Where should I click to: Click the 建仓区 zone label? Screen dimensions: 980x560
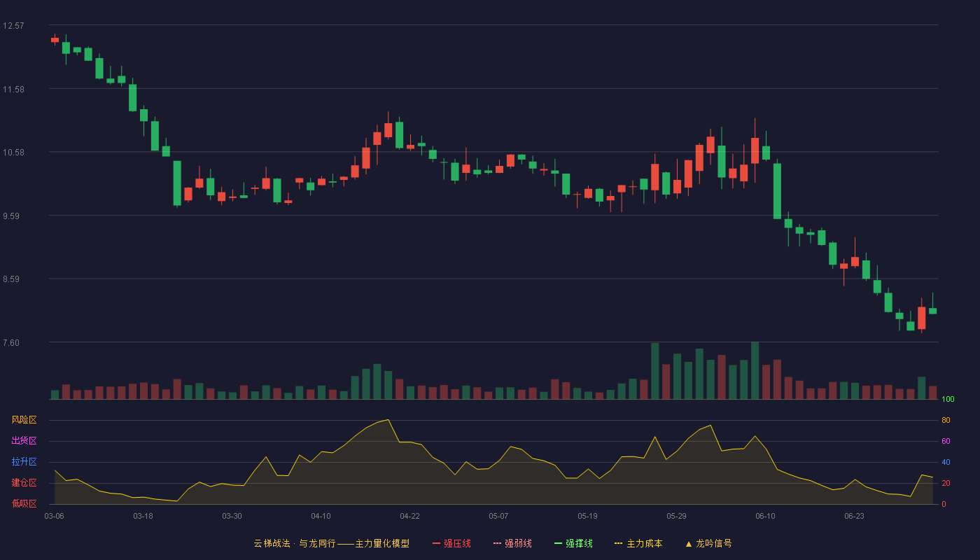point(24,483)
